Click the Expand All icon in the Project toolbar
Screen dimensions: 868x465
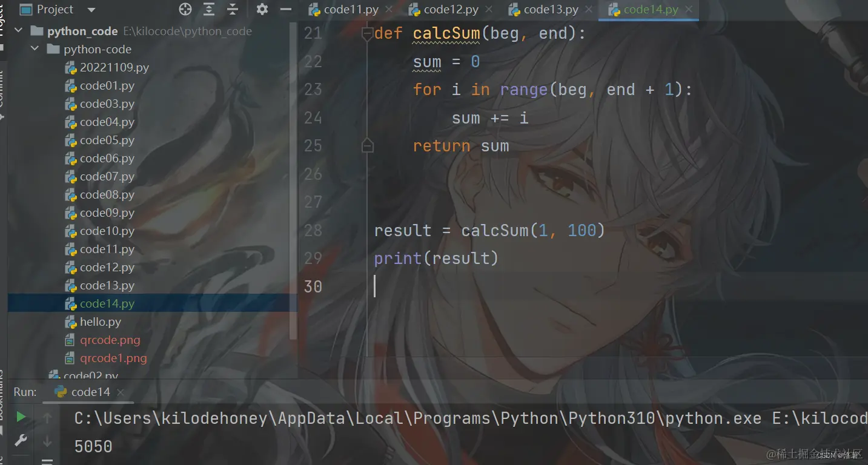[209, 9]
